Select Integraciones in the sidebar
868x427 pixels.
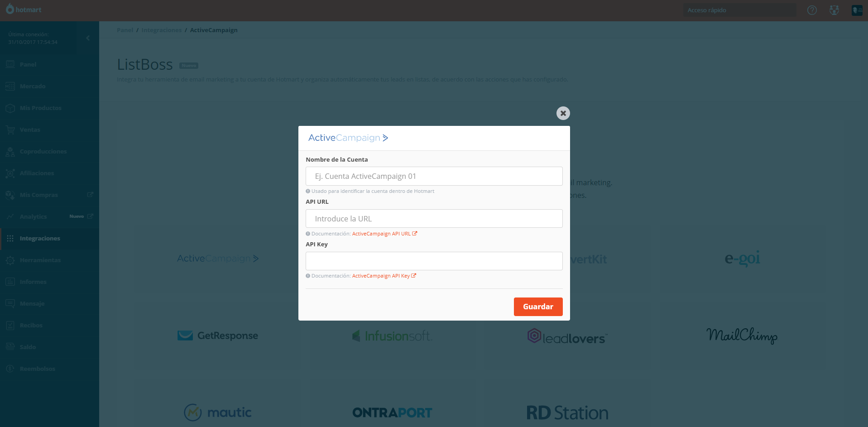(49, 238)
